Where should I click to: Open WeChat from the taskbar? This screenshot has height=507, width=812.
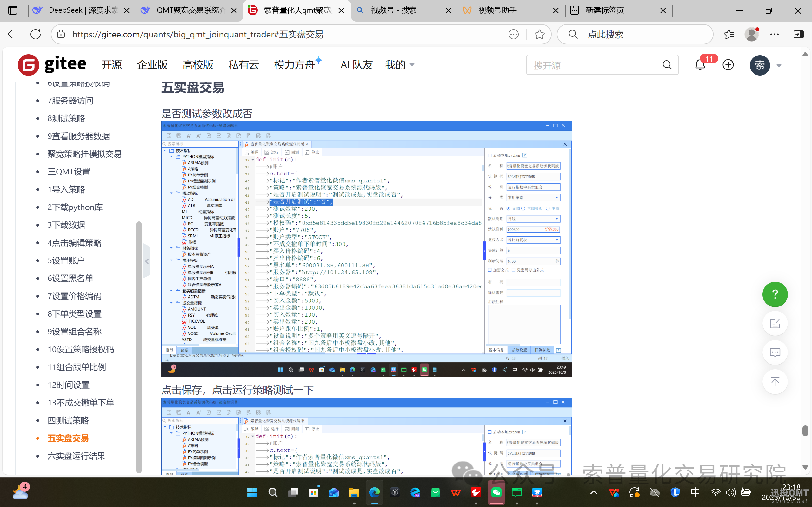tap(496, 492)
